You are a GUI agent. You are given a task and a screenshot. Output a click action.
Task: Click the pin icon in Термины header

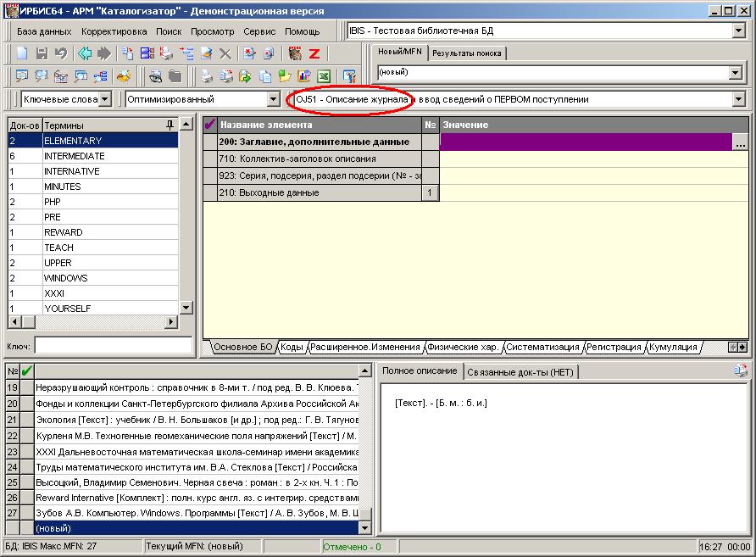pyautogui.click(x=170, y=125)
